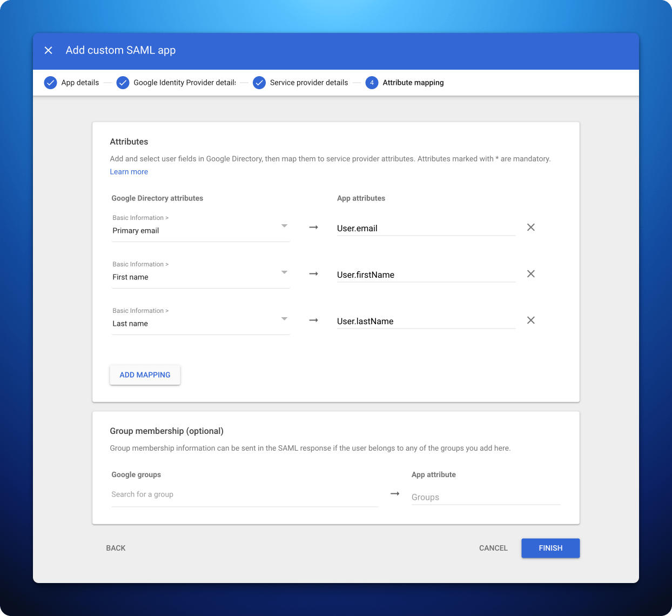This screenshot has width=672, height=616.
Task: Remove the User.lastName attribute mapping
Action: pos(530,320)
